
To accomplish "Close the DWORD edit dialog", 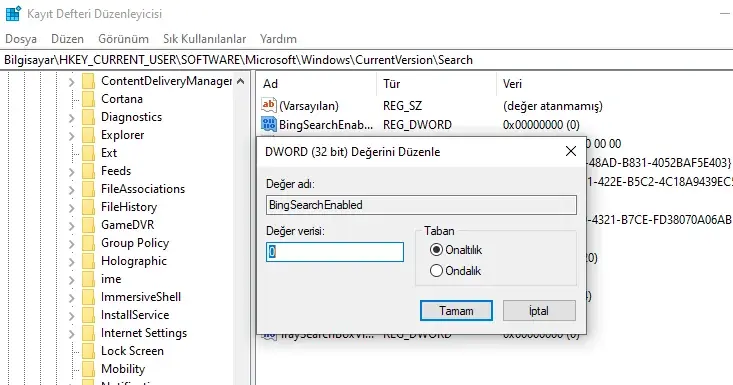I will pos(571,151).
